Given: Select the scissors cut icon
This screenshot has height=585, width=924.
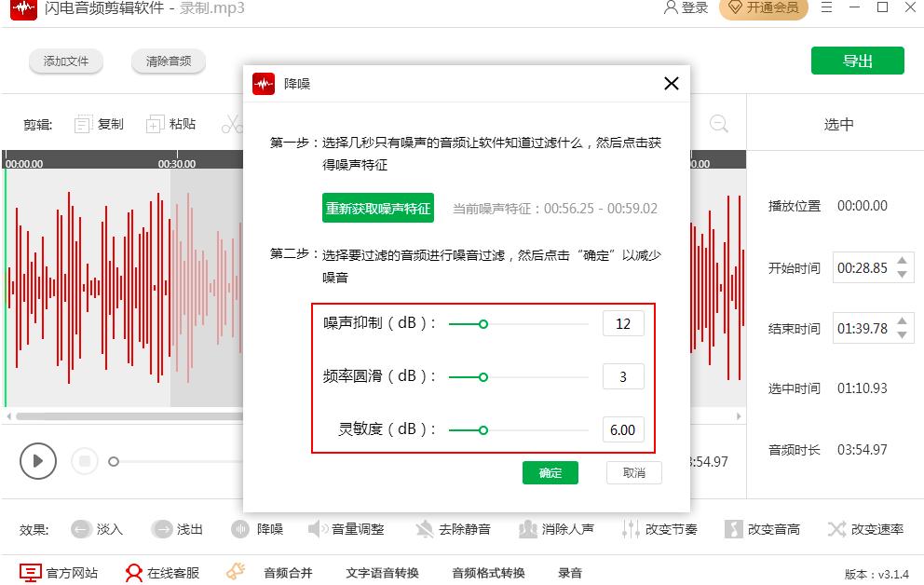Looking at the screenshot, I should [x=232, y=124].
